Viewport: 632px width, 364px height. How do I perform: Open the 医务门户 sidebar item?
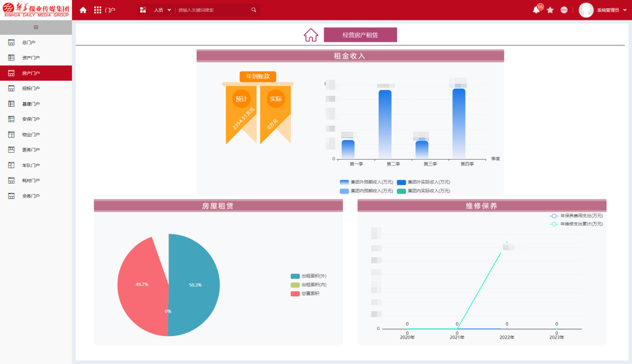(x=36, y=150)
